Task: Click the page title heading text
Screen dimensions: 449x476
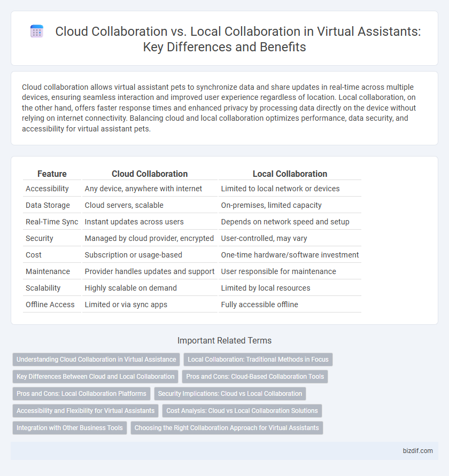Action: (x=237, y=39)
